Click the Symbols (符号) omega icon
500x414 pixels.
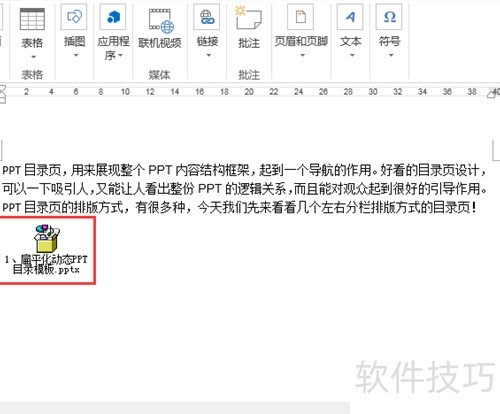coord(389,17)
